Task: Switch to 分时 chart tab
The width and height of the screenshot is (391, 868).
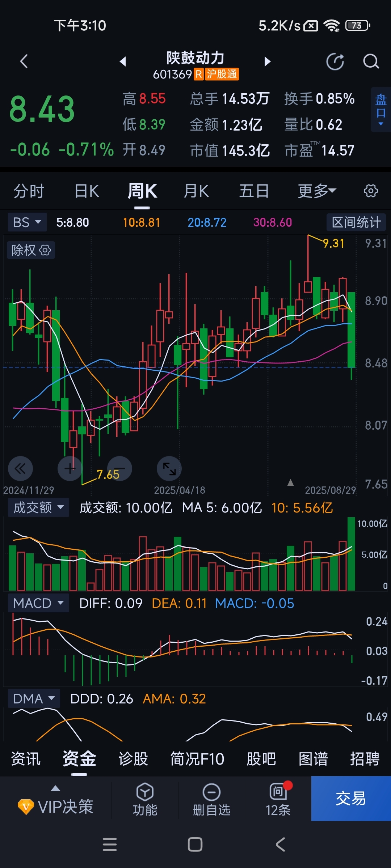Action: [x=29, y=191]
